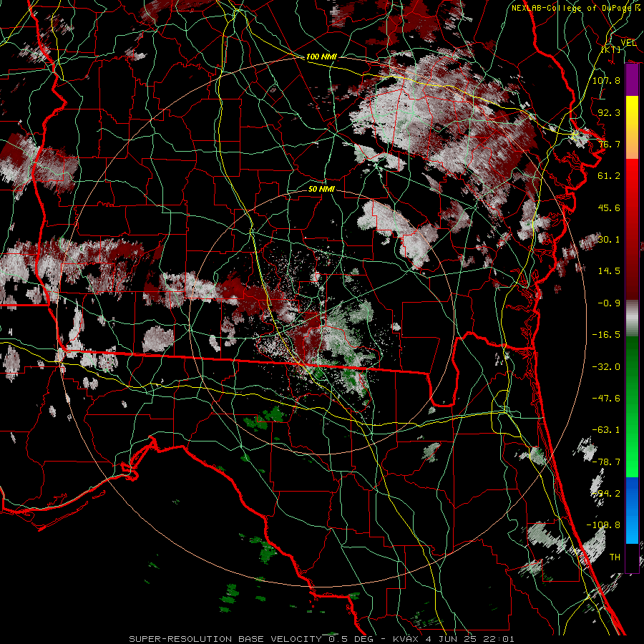Screen dimensions: 644x644
Task: Pick the yellow swatch on velocity scale
Action: pyautogui.click(x=632, y=112)
